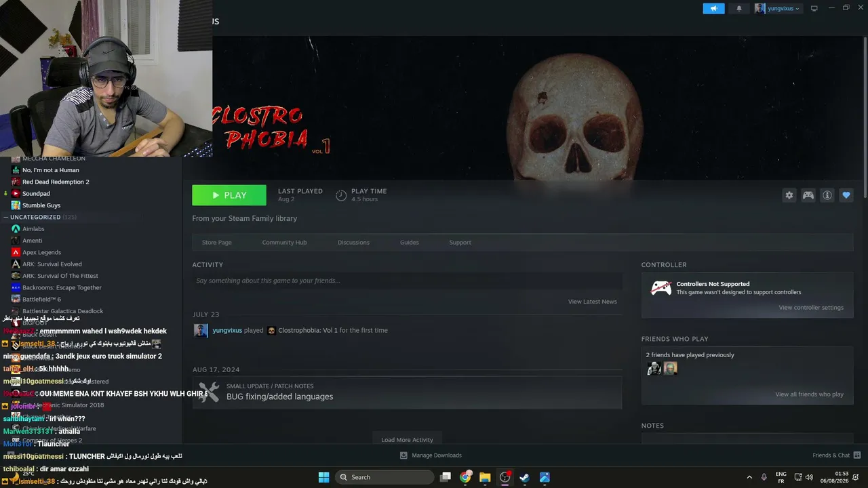Click the activity comment input field

(x=407, y=281)
